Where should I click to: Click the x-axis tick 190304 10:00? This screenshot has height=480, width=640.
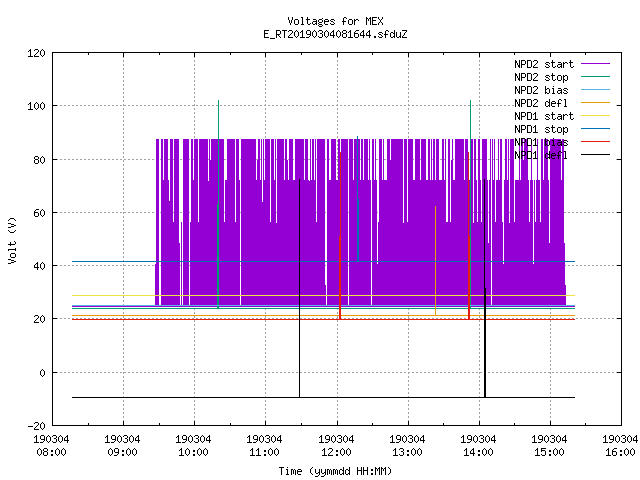click(x=193, y=446)
